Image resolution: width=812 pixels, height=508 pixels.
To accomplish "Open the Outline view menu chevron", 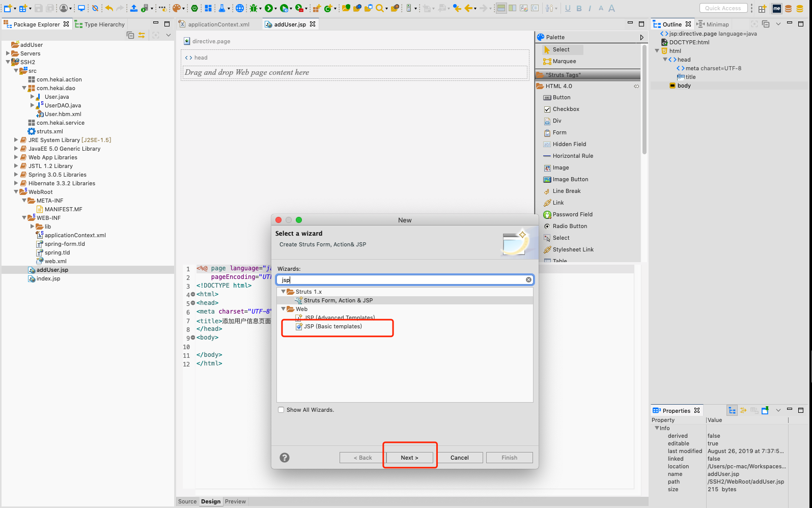I will (778, 24).
